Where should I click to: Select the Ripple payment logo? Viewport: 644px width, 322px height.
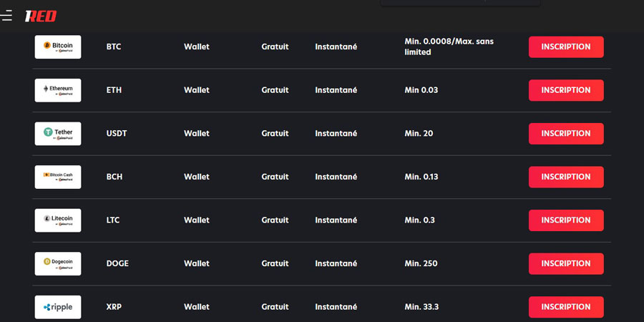(x=58, y=307)
